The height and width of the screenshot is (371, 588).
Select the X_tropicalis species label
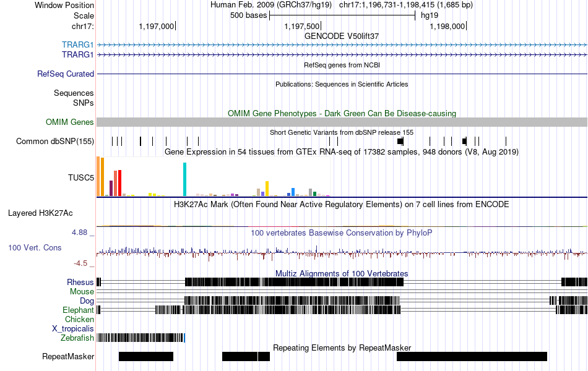point(73,329)
